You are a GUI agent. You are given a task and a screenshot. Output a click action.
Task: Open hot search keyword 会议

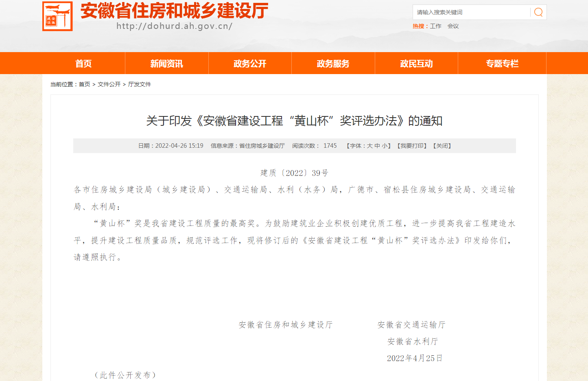453,26
